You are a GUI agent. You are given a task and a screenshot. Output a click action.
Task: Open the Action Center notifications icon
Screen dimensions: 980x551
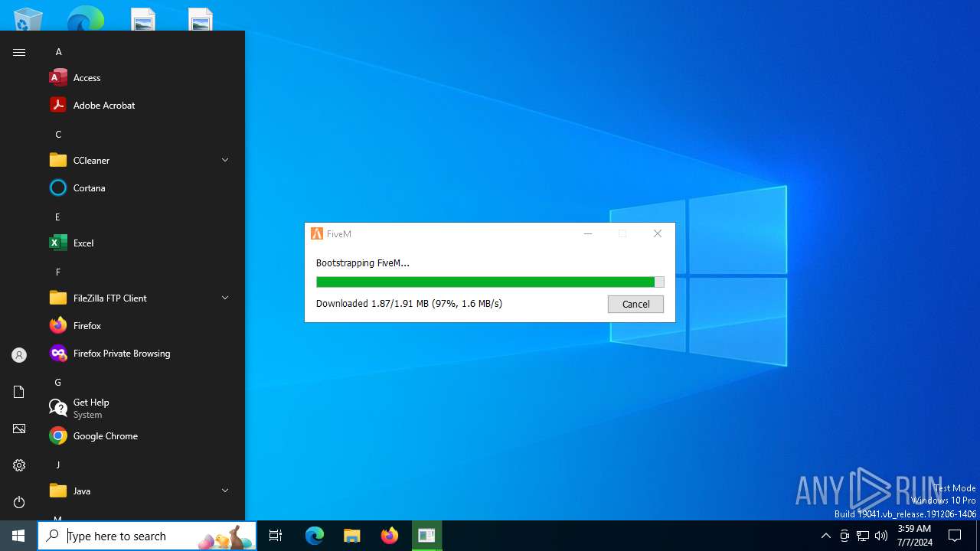point(955,536)
